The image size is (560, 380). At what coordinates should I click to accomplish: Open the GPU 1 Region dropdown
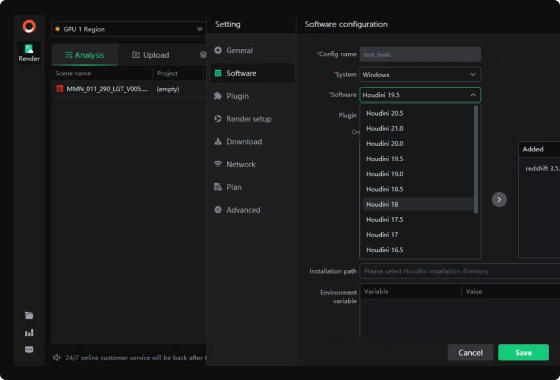click(x=129, y=29)
